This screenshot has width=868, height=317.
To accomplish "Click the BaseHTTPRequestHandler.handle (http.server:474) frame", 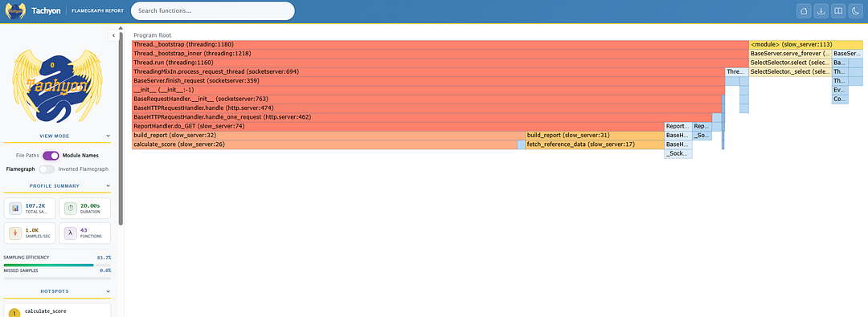I will click(x=426, y=108).
